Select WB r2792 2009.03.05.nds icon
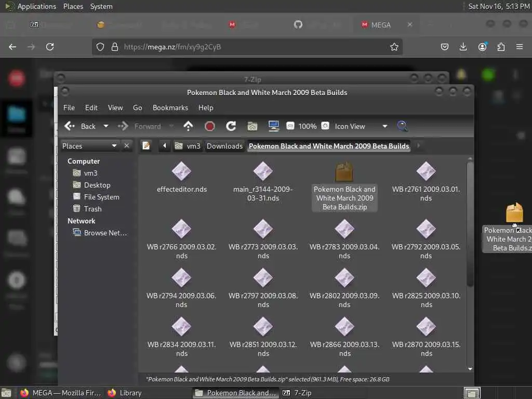Image resolution: width=532 pixels, height=399 pixels. [426, 229]
